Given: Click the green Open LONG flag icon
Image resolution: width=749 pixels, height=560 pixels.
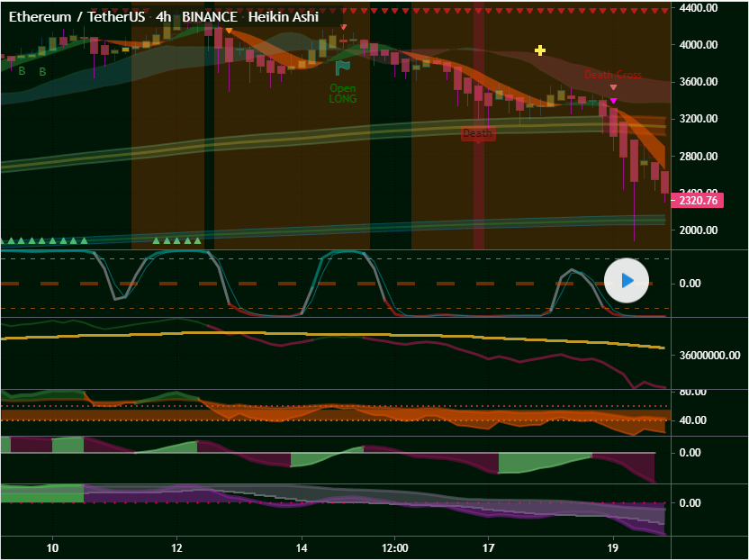Looking at the screenshot, I should [342, 68].
